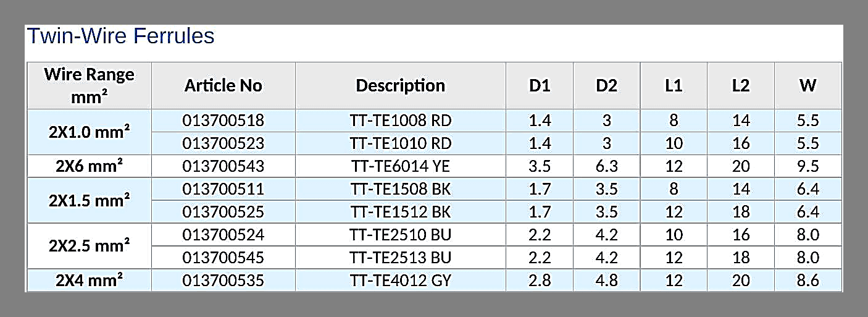Click the Description column header
Image resolution: width=868 pixels, height=317 pixels.
pyautogui.click(x=400, y=86)
